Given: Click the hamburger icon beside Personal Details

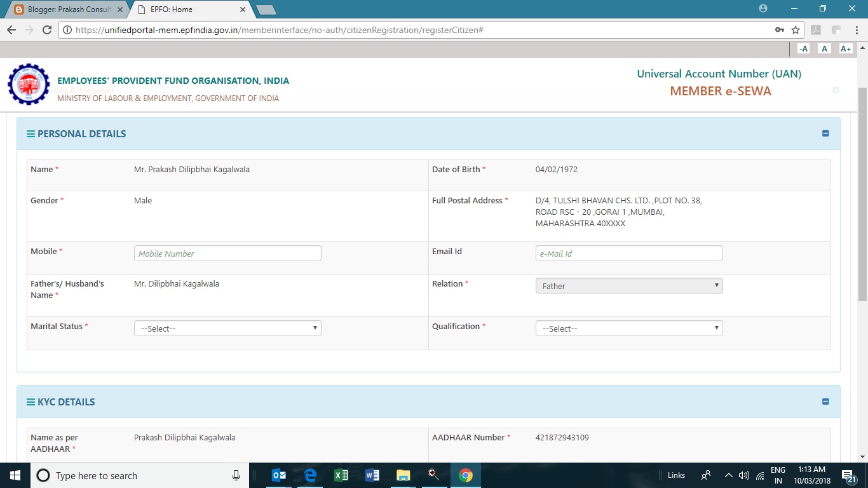Looking at the screenshot, I should pos(31,134).
